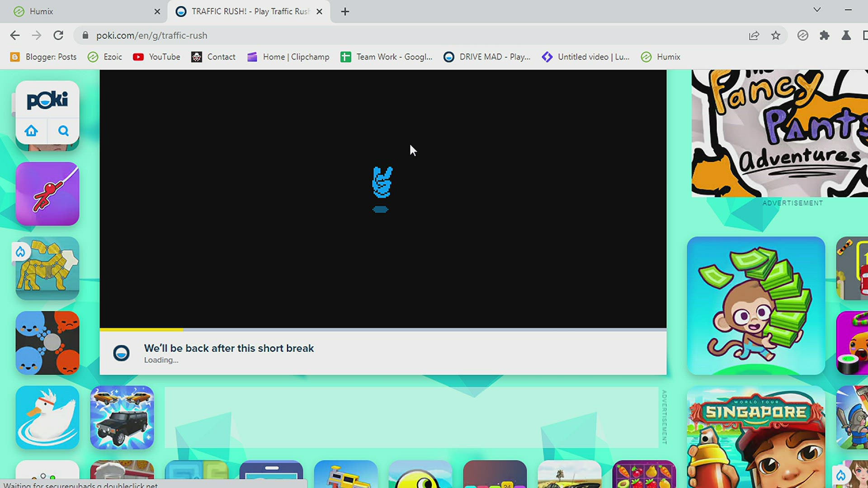Open Poki search magnifier icon
This screenshot has width=868, height=488.
tap(63, 131)
